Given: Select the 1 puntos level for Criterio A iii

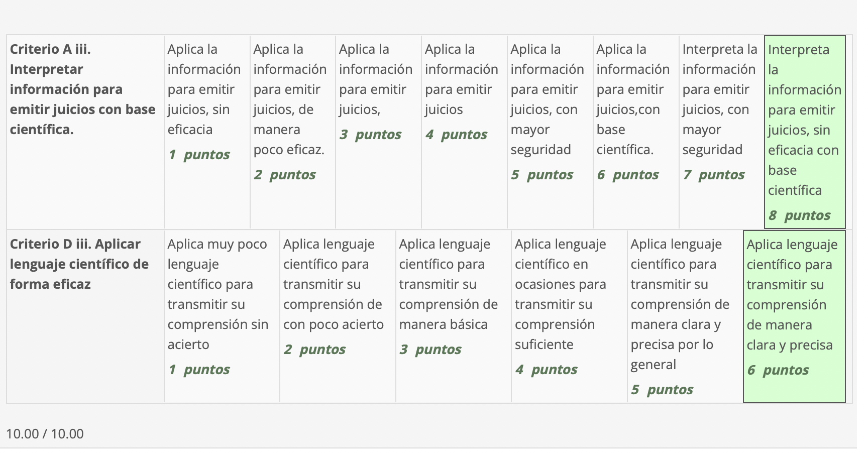Looking at the screenshot, I should point(206,100).
